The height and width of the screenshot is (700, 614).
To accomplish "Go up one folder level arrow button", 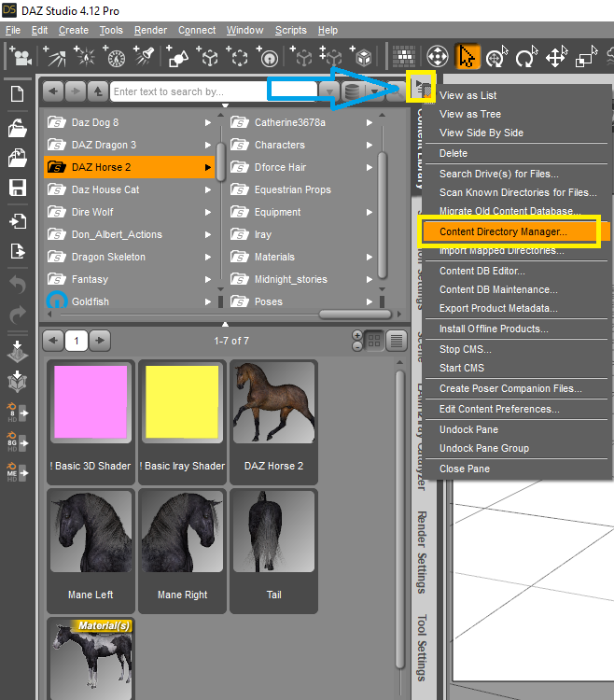I will coord(98,91).
